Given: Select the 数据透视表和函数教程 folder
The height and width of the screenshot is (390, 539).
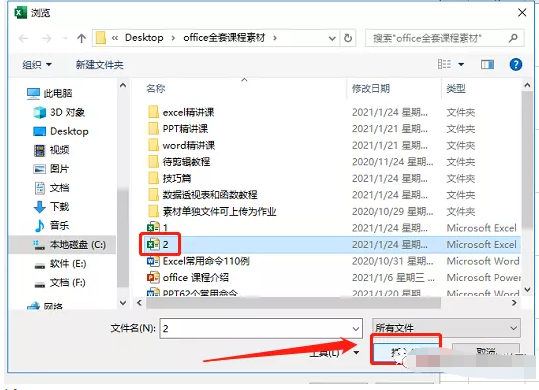Looking at the screenshot, I should coord(203,195).
